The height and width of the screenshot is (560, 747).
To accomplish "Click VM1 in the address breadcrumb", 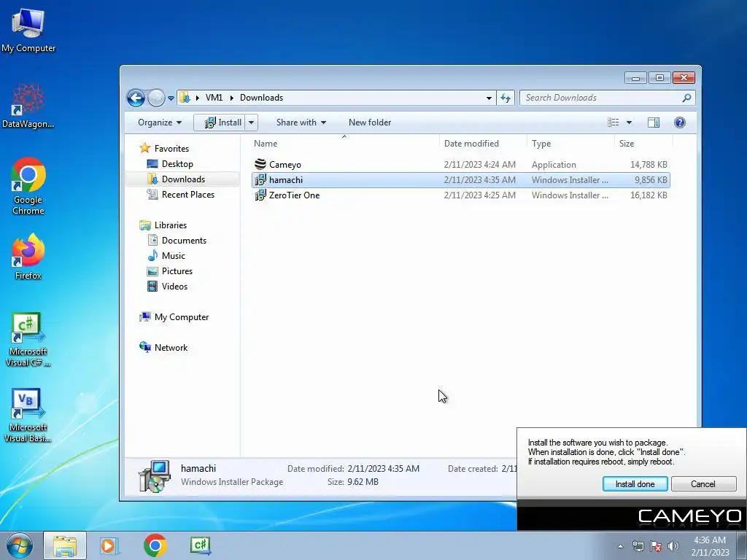I will [214, 98].
